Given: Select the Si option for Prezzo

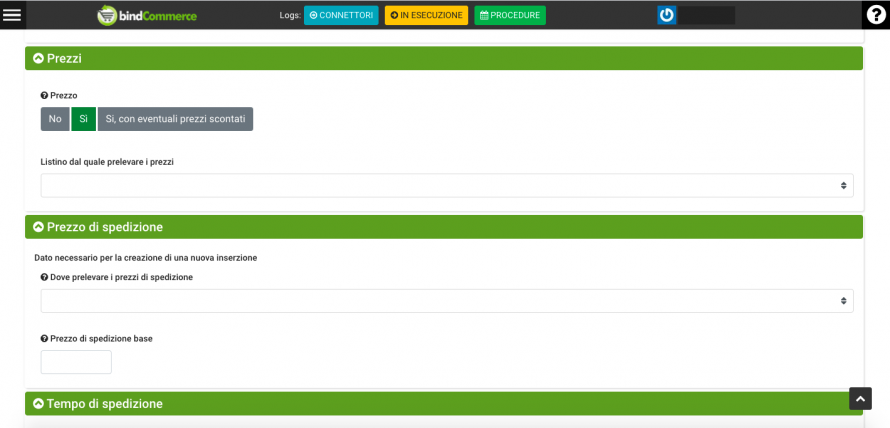Looking at the screenshot, I should coord(83,119).
